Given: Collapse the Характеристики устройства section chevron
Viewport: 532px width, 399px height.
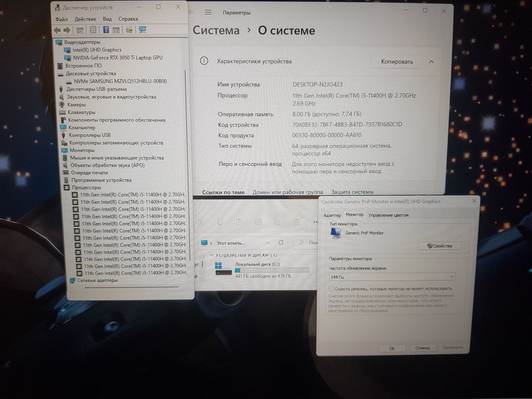Looking at the screenshot, I should tap(431, 62).
